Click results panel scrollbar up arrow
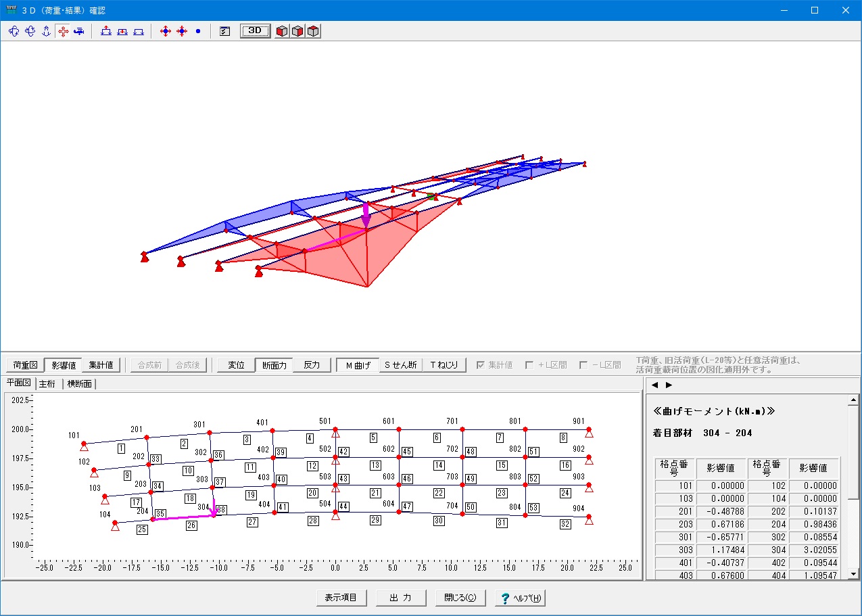Viewport: 862px width, 616px height. point(853,400)
